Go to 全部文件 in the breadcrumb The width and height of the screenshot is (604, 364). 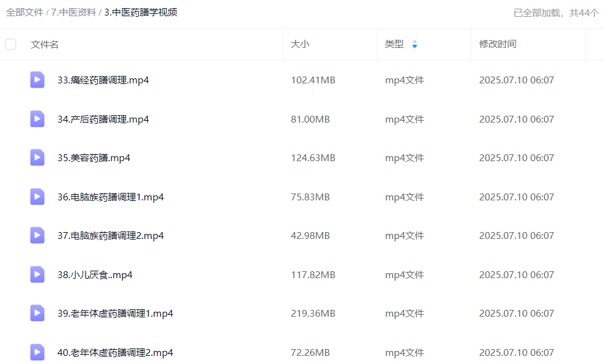(24, 12)
